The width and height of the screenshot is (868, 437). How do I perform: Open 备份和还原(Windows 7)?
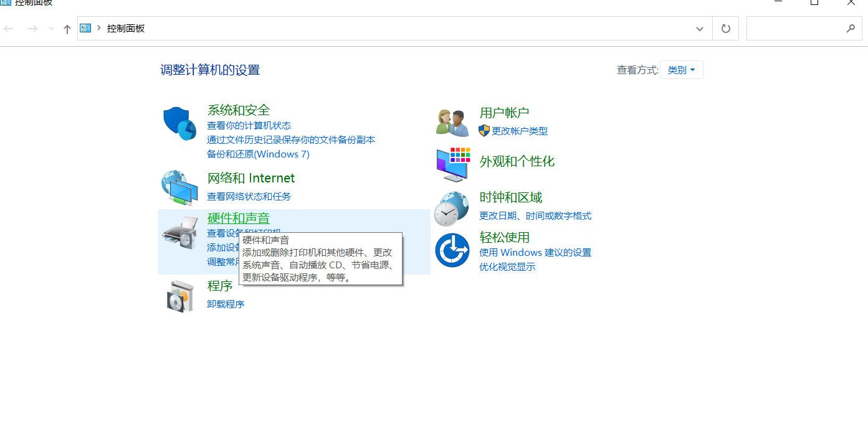258,154
